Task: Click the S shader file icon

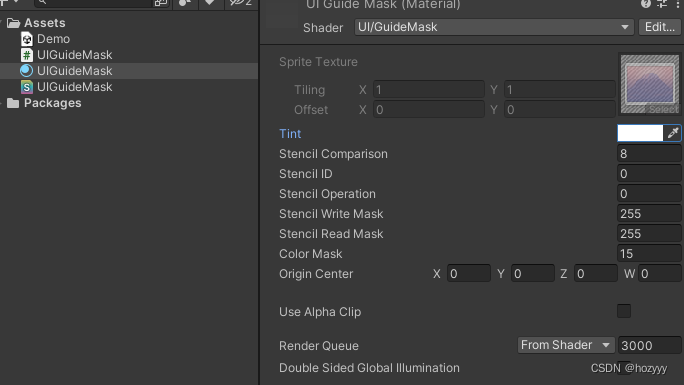Action: (27, 87)
